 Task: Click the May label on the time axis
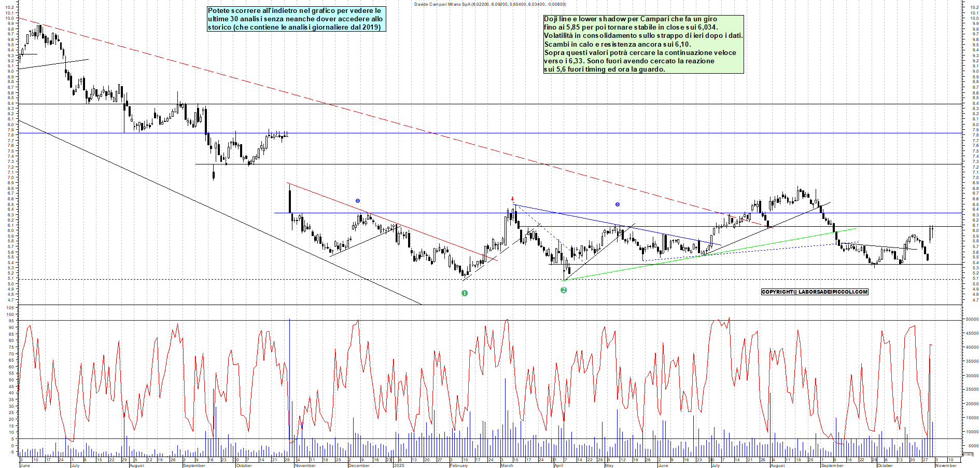click(x=609, y=465)
